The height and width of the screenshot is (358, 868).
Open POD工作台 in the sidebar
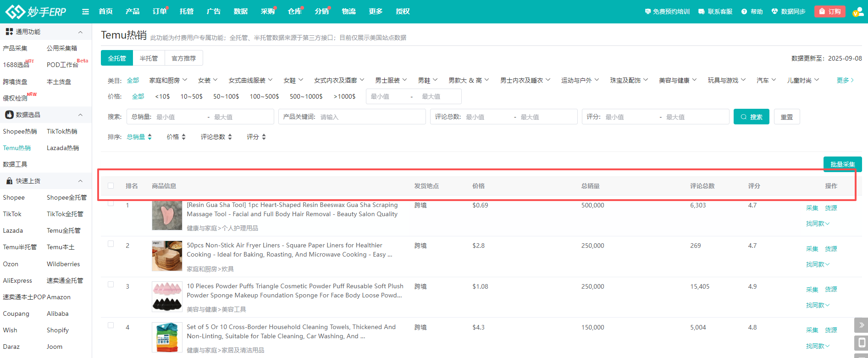(63, 65)
